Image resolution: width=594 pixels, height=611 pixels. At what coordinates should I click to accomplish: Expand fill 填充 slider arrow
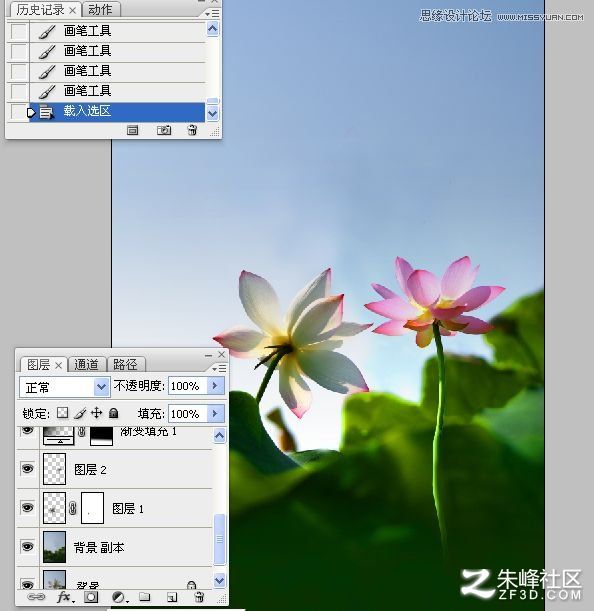(215, 413)
